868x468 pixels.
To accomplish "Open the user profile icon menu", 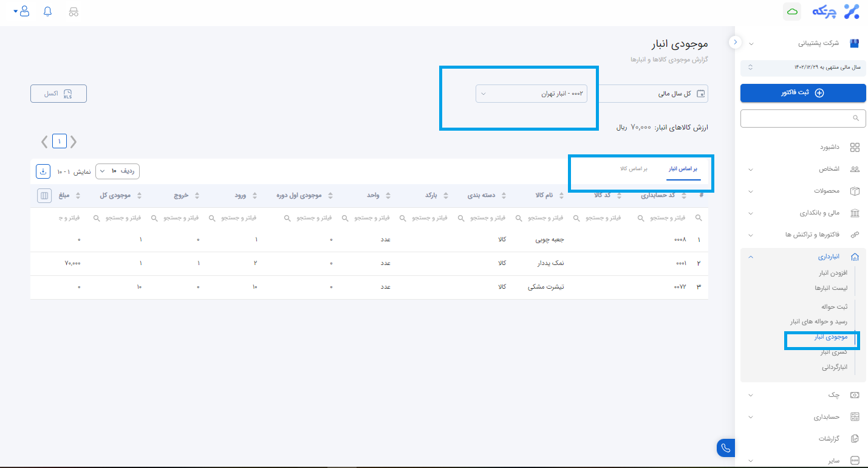I will pyautogui.click(x=24, y=12).
